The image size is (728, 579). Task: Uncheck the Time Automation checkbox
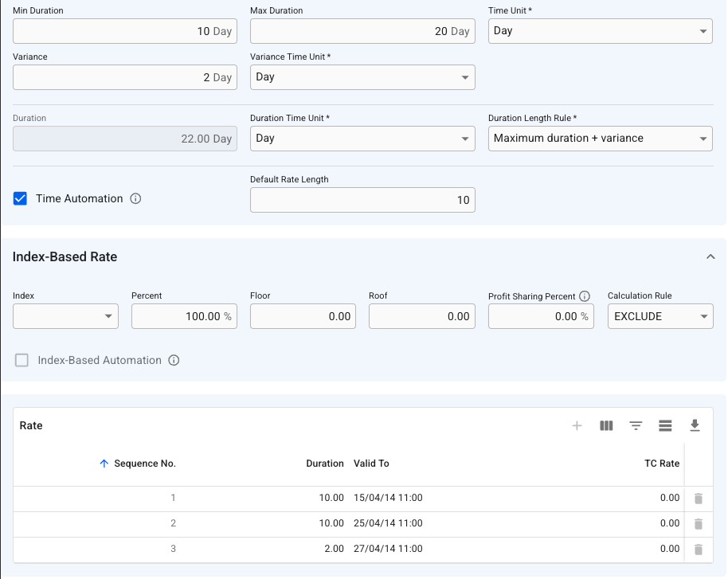tap(21, 199)
